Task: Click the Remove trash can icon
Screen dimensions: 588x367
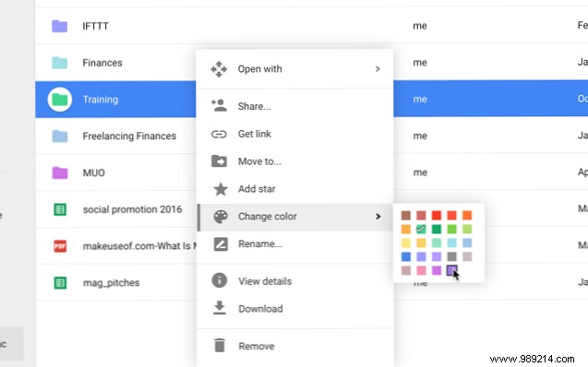Action: (220, 345)
